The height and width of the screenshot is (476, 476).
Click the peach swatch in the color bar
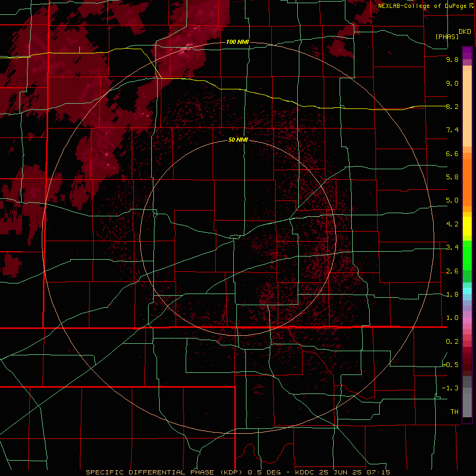pyautogui.click(x=467, y=109)
